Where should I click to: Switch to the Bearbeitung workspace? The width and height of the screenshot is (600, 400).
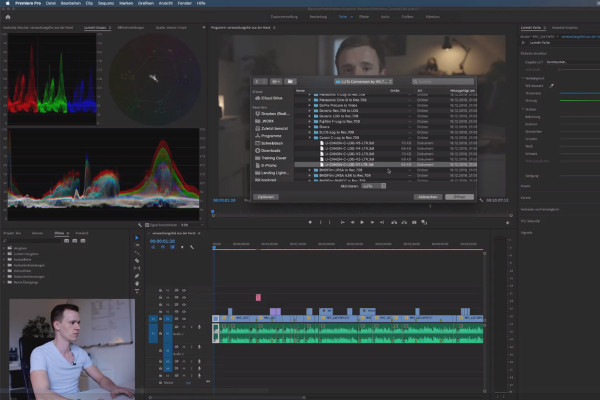point(318,17)
